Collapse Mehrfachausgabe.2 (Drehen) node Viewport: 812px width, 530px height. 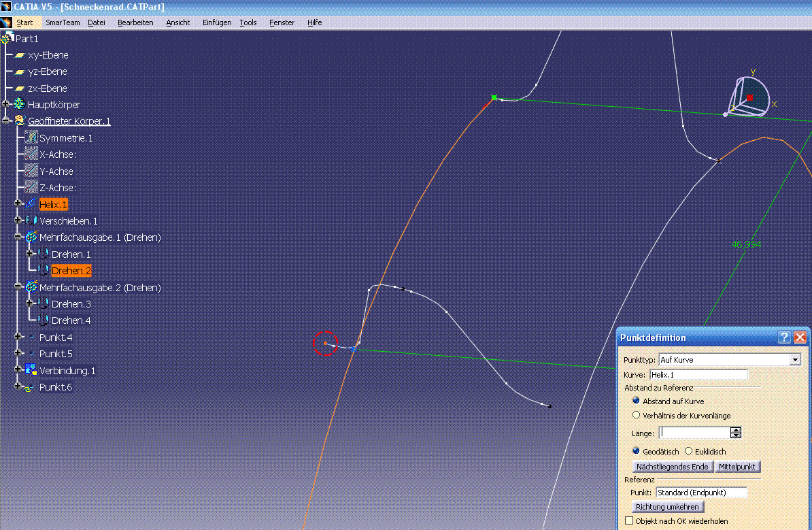point(18,286)
